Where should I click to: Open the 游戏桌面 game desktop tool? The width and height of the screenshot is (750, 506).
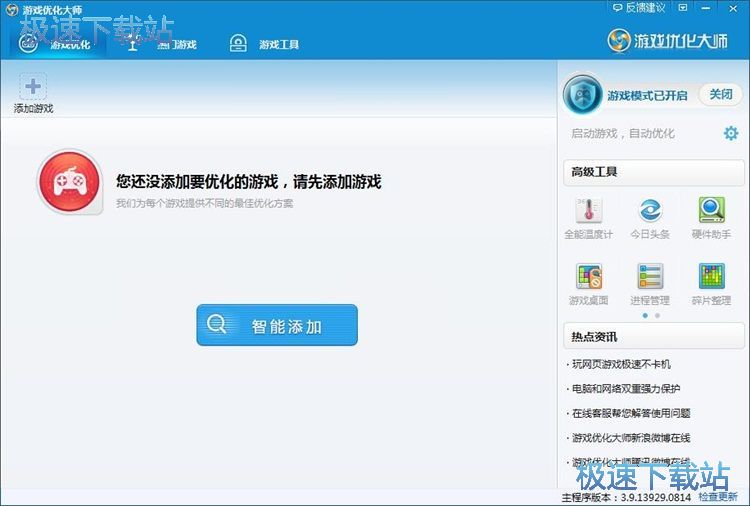[x=589, y=277]
